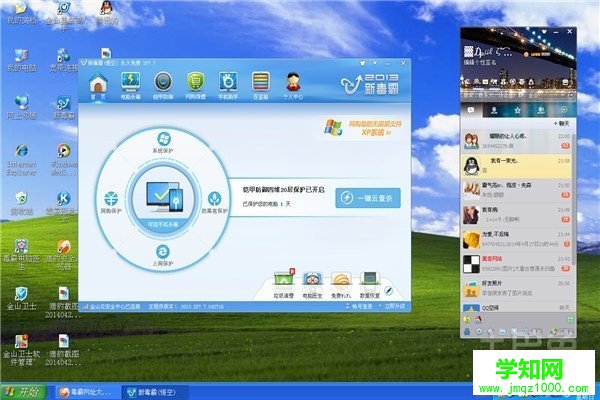The height and width of the screenshot is (400, 600).
Task: Switch to 毒霸网址大全 taskbar item
Action: point(86,392)
